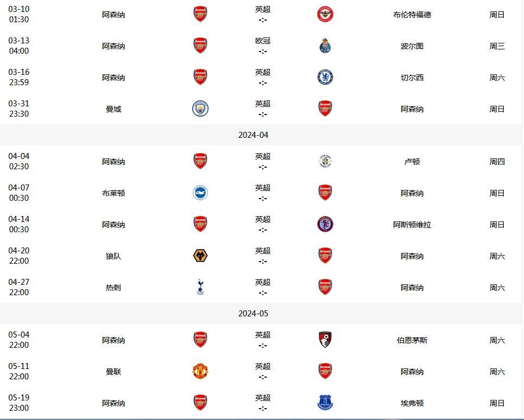Click the Brentford club crest
Screen dimensions: 524x420
coord(325,14)
